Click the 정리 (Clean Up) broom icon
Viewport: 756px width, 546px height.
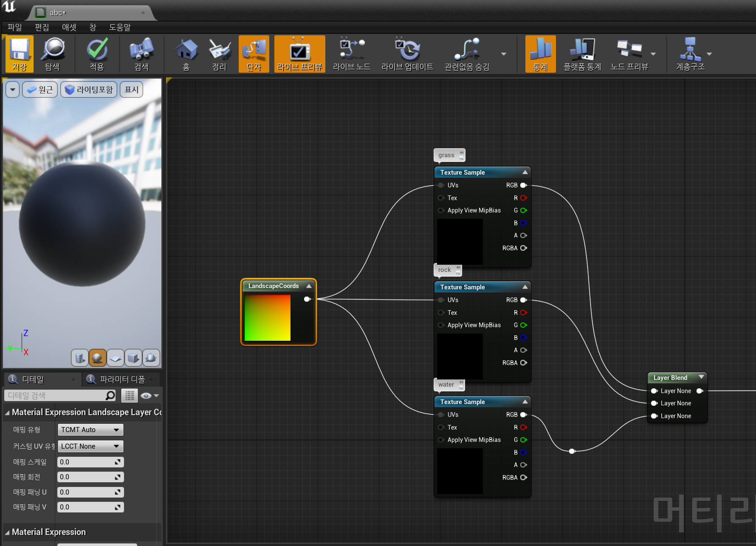tap(219, 54)
